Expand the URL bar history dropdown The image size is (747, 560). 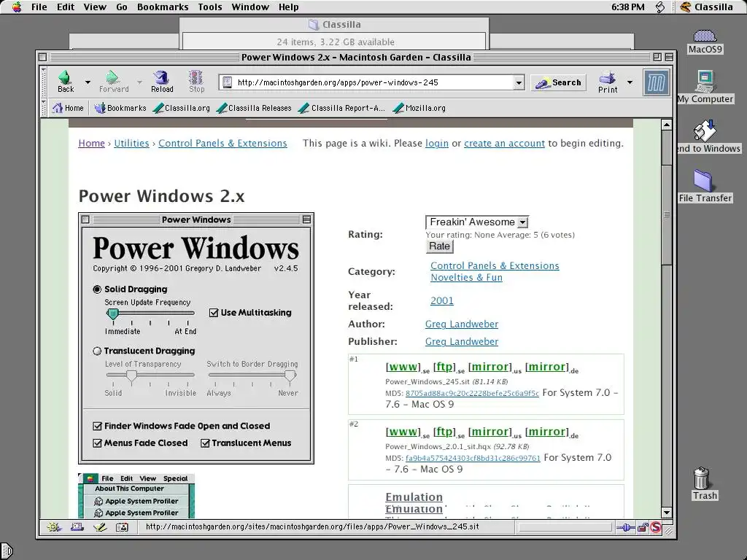(x=519, y=82)
